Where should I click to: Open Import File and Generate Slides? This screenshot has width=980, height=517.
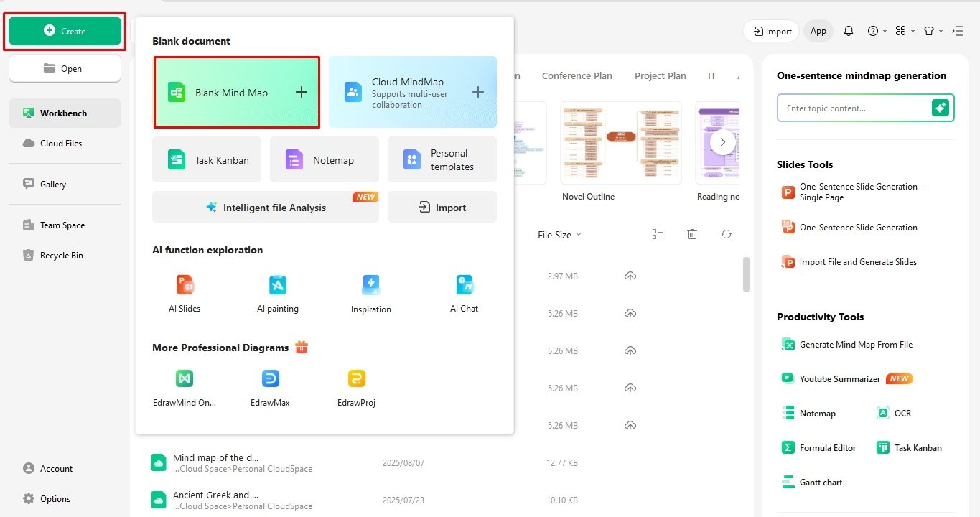point(849,261)
